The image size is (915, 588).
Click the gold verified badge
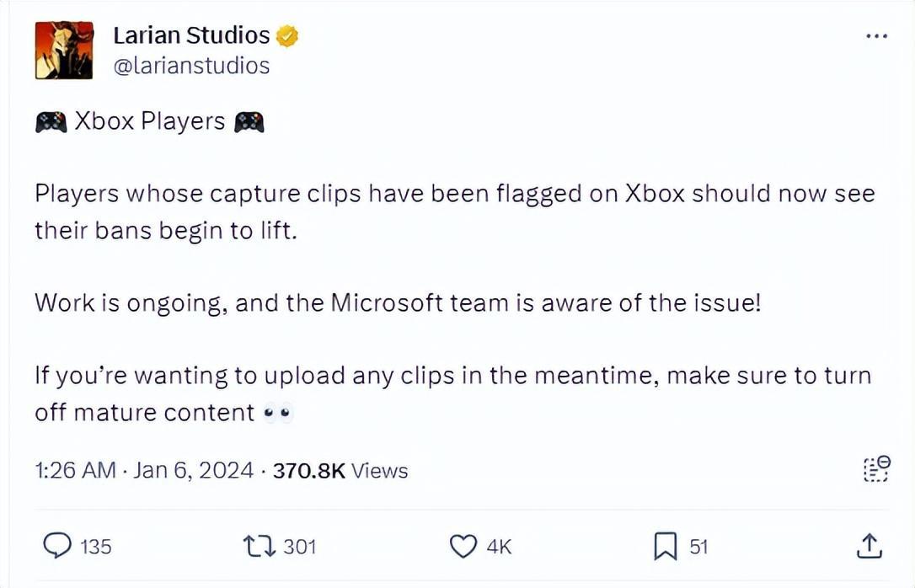287,36
